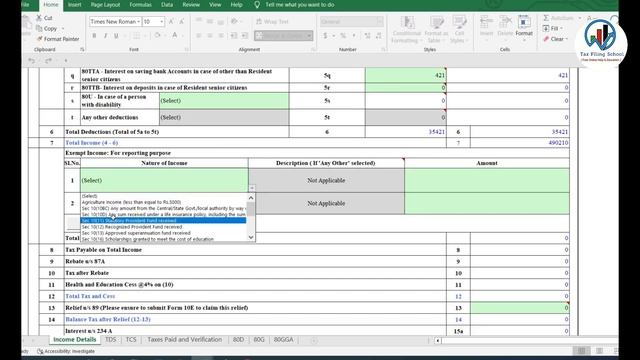The image size is (640, 360).
Task: Click the Redo arrow
Action: [x=48, y=60]
